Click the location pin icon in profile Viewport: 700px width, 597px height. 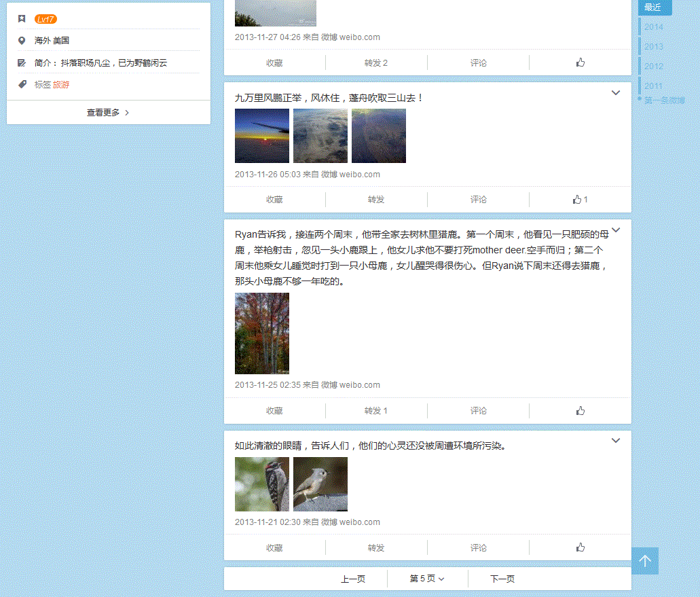pyautogui.click(x=22, y=41)
